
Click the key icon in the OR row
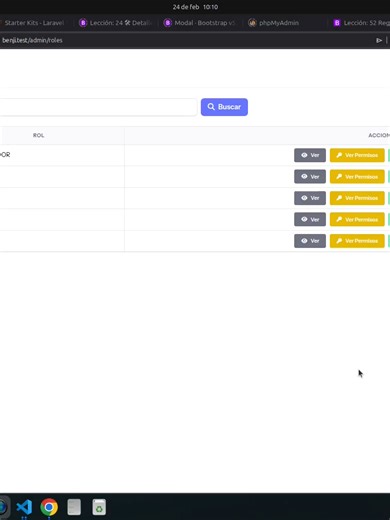(339, 155)
